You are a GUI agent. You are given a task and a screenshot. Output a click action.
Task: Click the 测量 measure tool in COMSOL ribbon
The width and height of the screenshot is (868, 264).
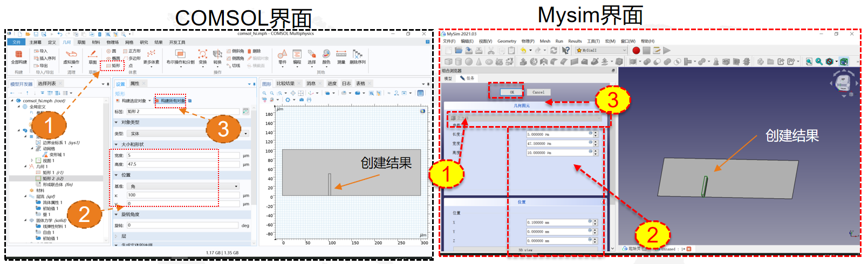341,56
